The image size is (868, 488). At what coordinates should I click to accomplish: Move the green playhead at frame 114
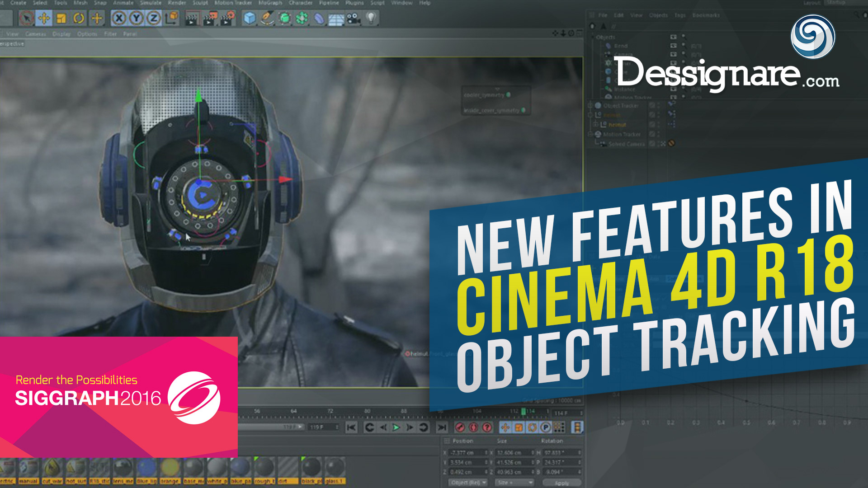[524, 412]
